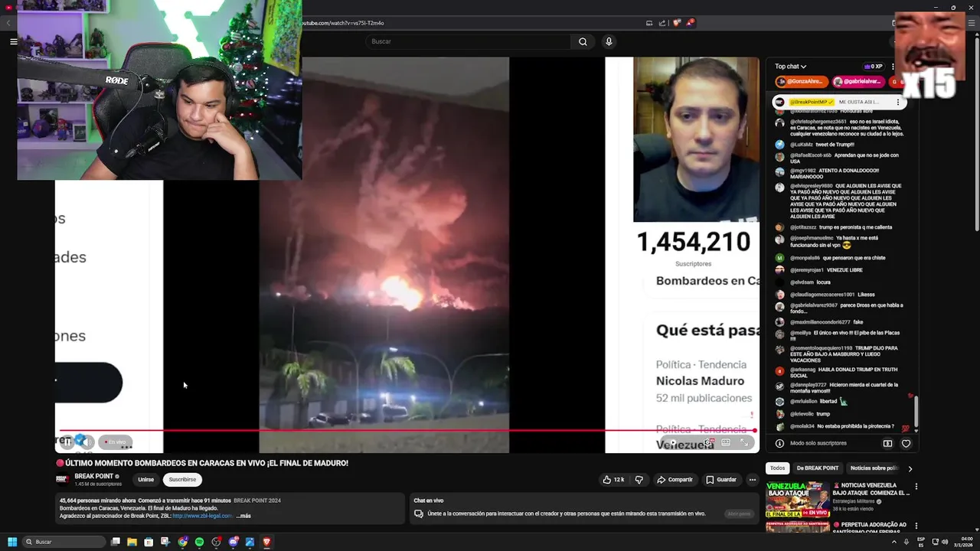The image size is (980, 551).
Task: Click the Suscribirse button
Action: 182,480
